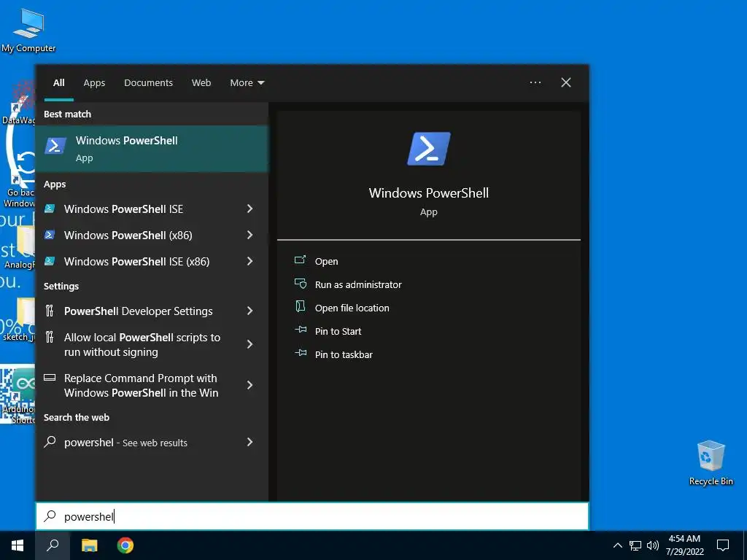
Task: Choose Pin to Start
Action: [338, 332]
